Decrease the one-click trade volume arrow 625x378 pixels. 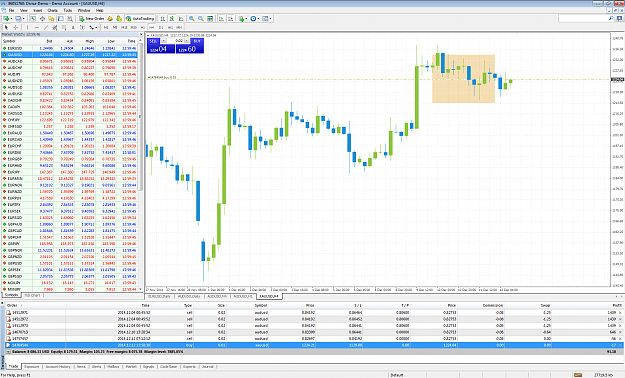(x=164, y=41)
